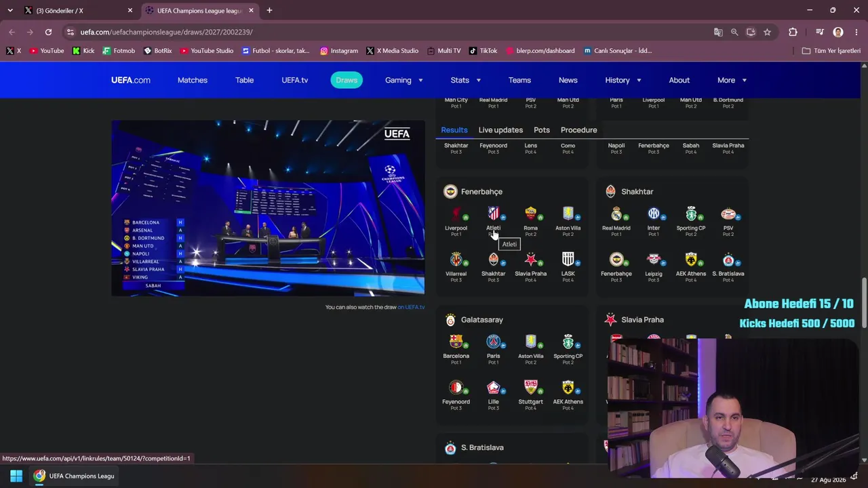Click the browser address bar URL

pos(166,32)
